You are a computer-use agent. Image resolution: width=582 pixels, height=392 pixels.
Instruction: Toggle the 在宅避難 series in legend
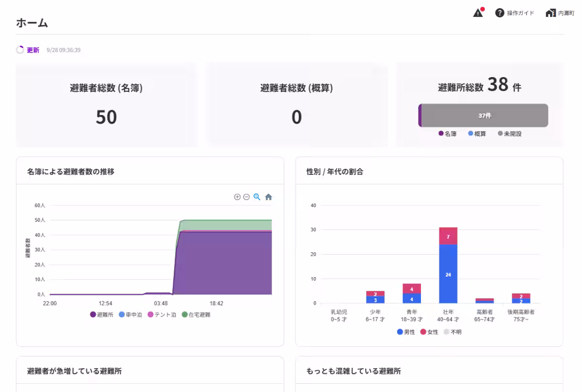196,314
